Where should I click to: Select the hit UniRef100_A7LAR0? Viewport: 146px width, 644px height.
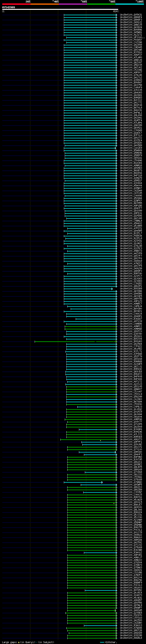(131, 57)
